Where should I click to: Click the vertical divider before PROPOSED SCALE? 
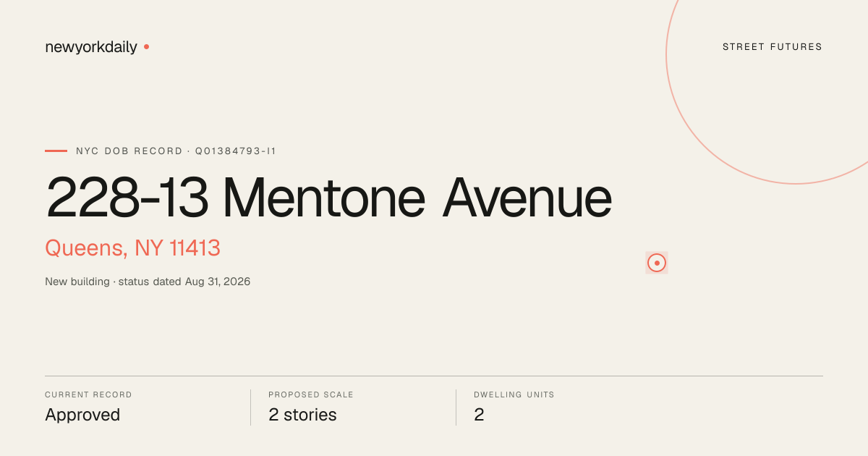250,408
